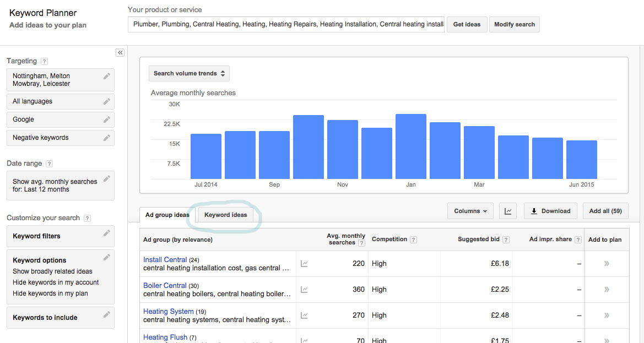Screen dimensions: 644x343
Task: Open Keyword filters panel
Action: point(61,236)
